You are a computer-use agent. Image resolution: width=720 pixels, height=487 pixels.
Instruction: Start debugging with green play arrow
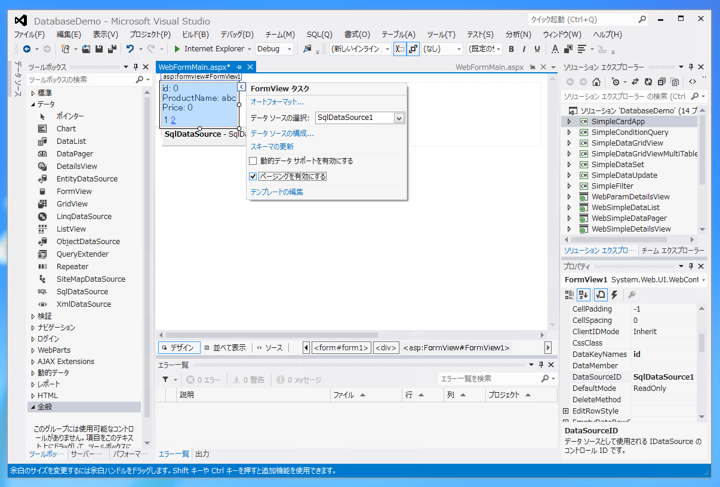pos(177,49)
